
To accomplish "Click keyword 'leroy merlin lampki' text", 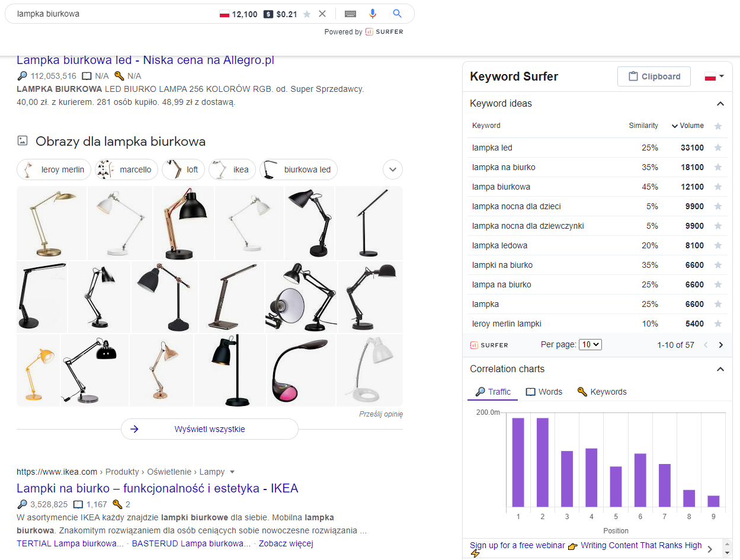I will coord(507,324).
